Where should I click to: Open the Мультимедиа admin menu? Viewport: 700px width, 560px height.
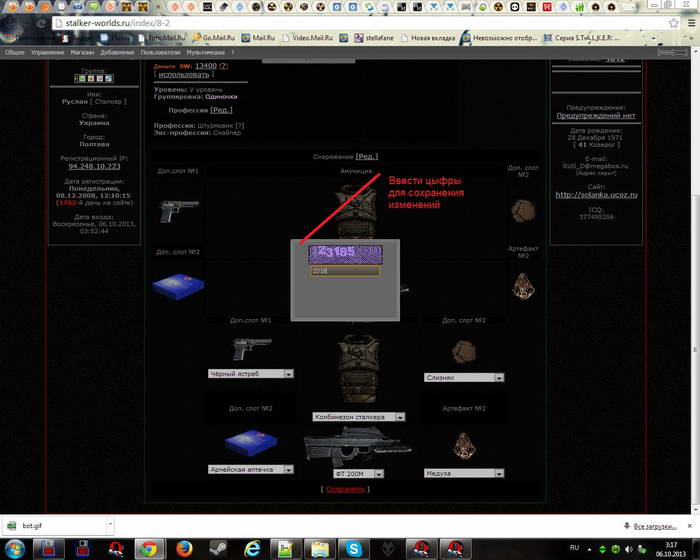click(205, 52)
